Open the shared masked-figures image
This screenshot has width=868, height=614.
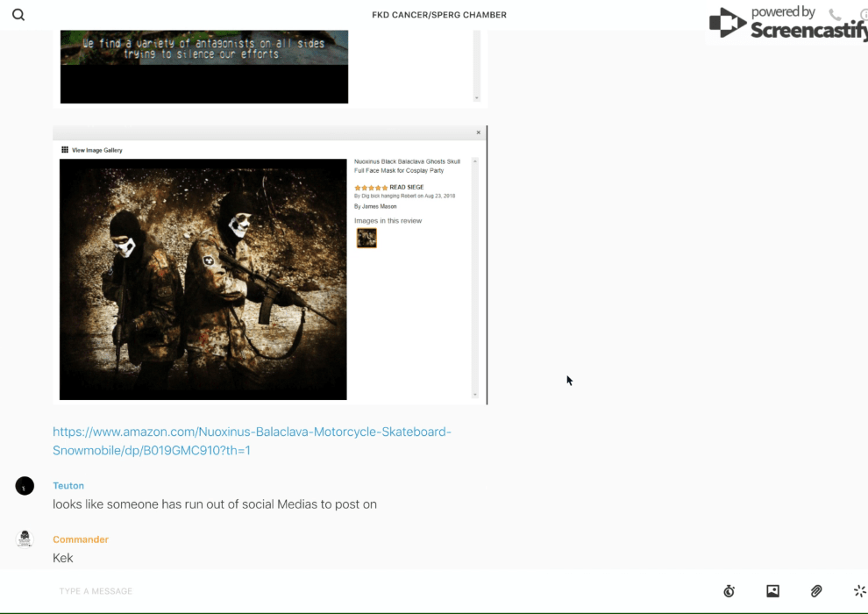[203, 279]
